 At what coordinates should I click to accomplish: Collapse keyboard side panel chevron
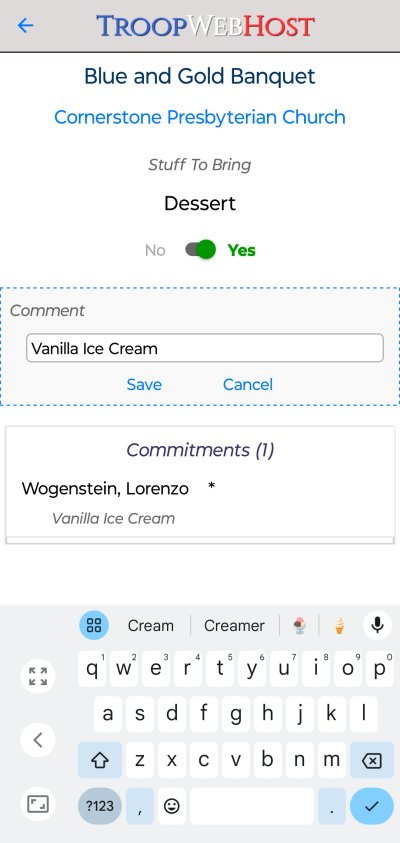(x=38, y=740)
